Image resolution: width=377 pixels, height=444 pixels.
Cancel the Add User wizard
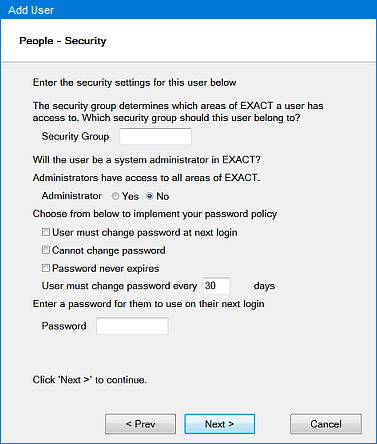point(326,424)
